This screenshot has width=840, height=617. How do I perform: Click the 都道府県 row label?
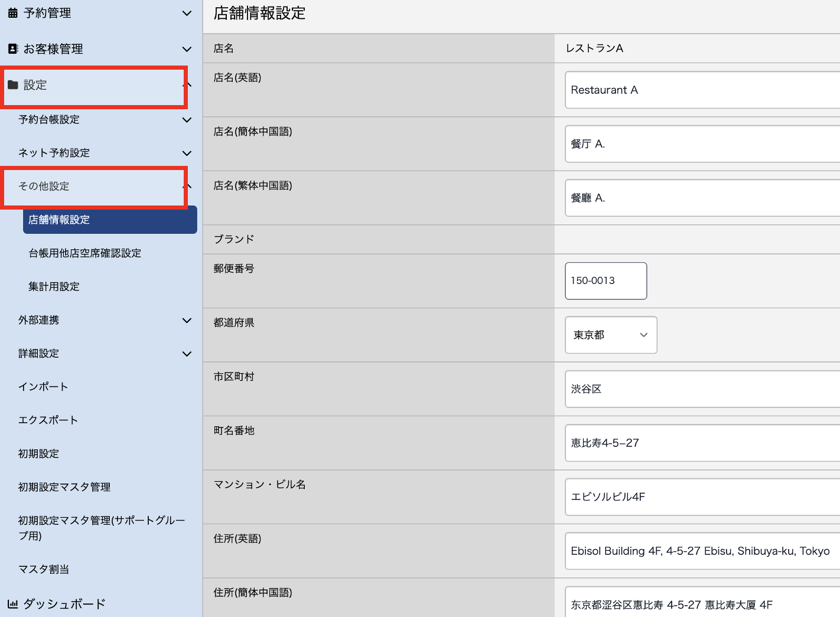pyautogui.click(x=234, y=322)
